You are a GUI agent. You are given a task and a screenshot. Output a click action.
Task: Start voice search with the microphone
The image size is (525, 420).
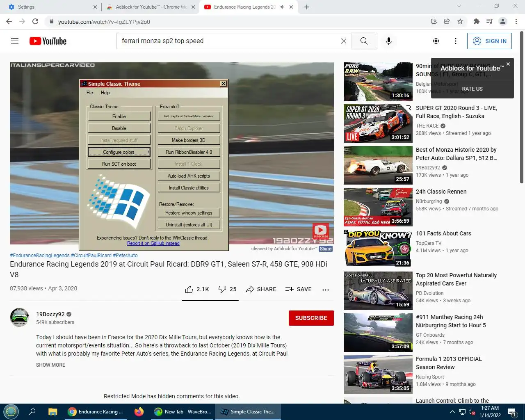(389, 41)
